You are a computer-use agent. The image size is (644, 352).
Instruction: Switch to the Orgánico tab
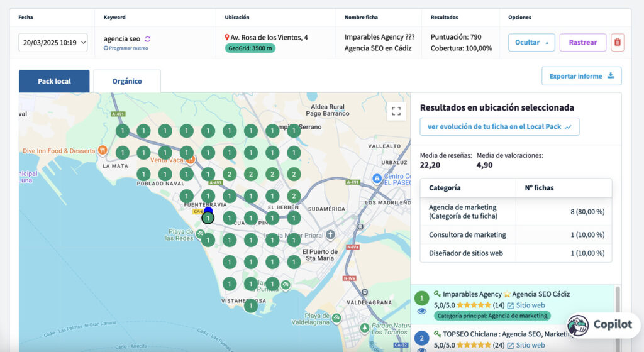coord(127,81)
